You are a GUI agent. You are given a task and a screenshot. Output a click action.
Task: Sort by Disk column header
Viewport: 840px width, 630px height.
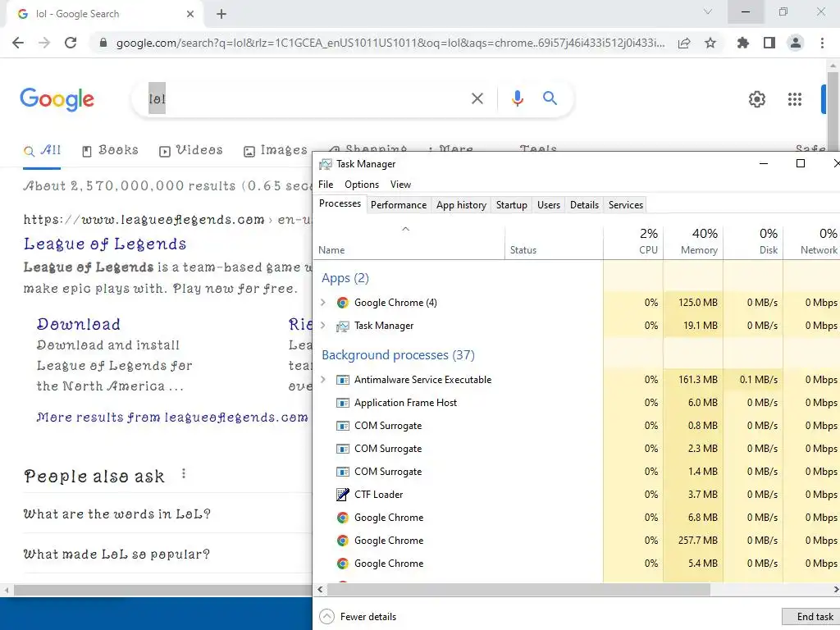[753, 241]
